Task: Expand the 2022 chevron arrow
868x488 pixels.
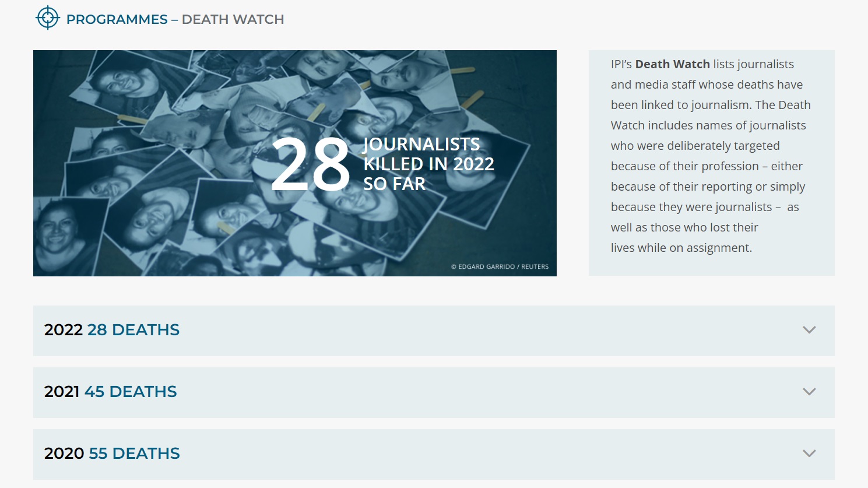Action: click(x=809, y=330)
